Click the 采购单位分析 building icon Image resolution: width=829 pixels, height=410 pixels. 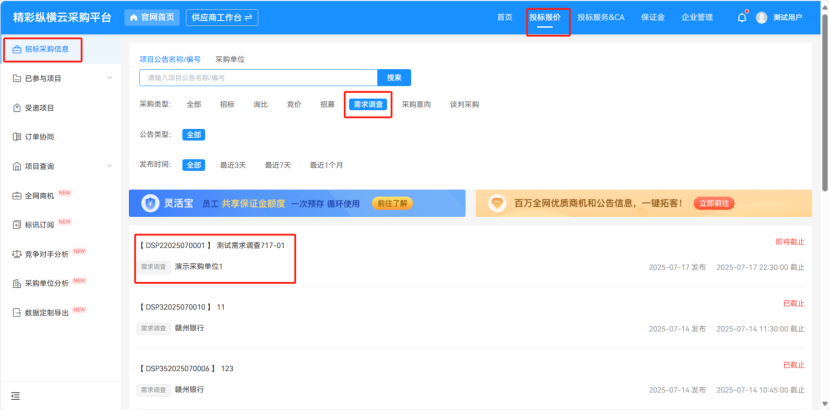coord(16,284)
